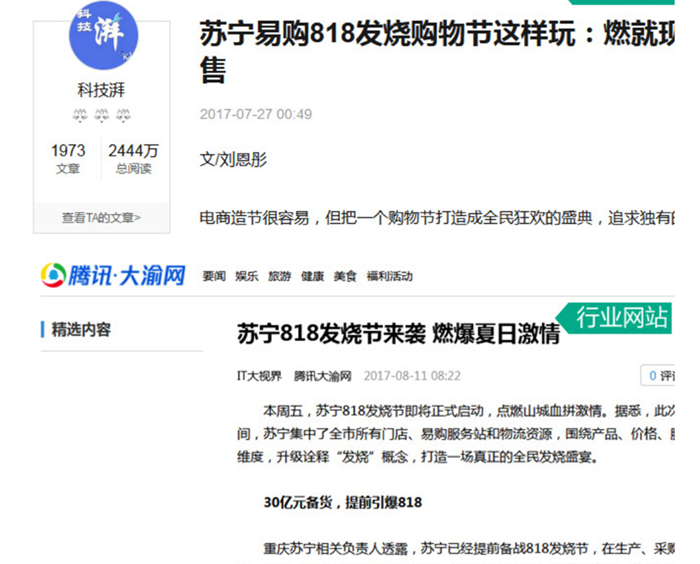The image size is (700, 564).
Task: Open the 娱乐 navigation tab
Action: tap(246, 276)
